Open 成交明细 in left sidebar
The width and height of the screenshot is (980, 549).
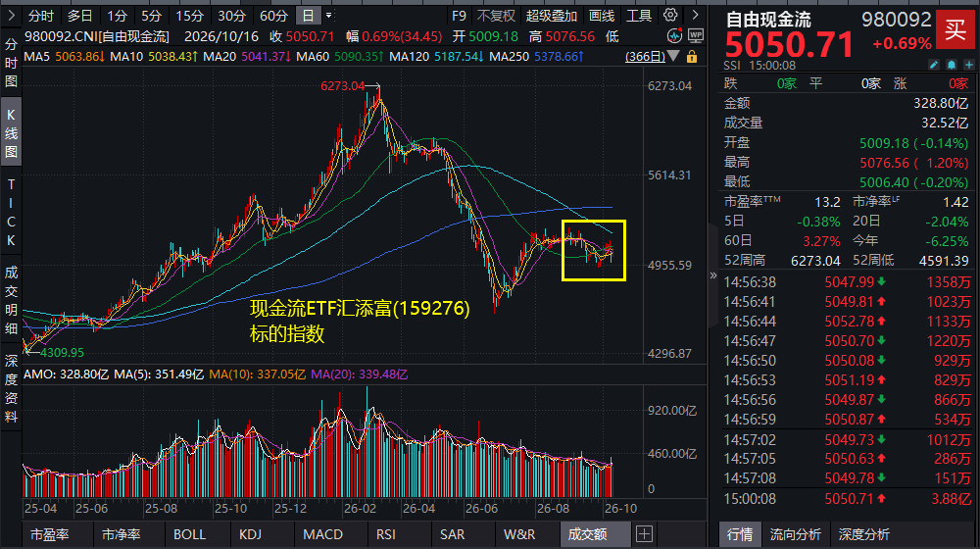click(x=11, y=300)
